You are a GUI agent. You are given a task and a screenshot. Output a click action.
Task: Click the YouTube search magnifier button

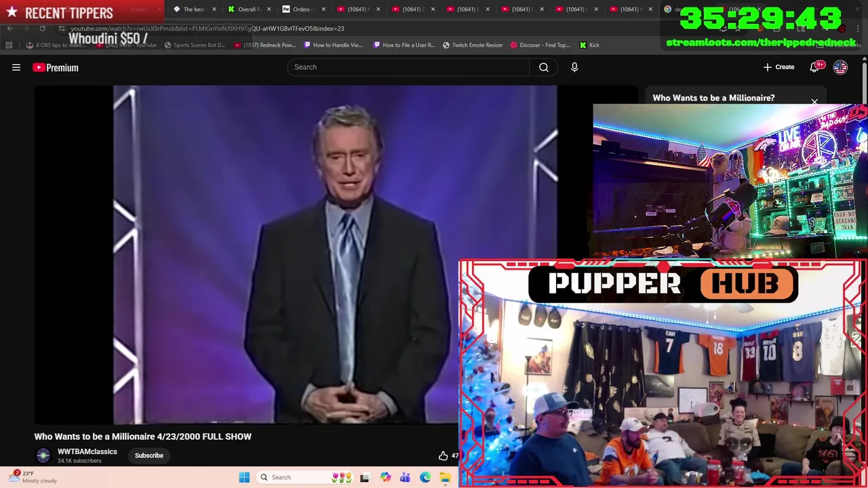[x=544, y=67]
